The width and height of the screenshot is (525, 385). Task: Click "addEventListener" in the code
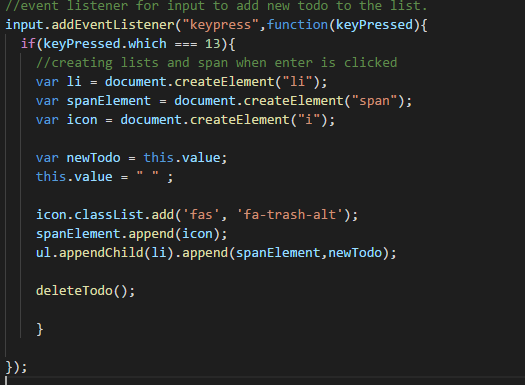(x=113, y=25)
